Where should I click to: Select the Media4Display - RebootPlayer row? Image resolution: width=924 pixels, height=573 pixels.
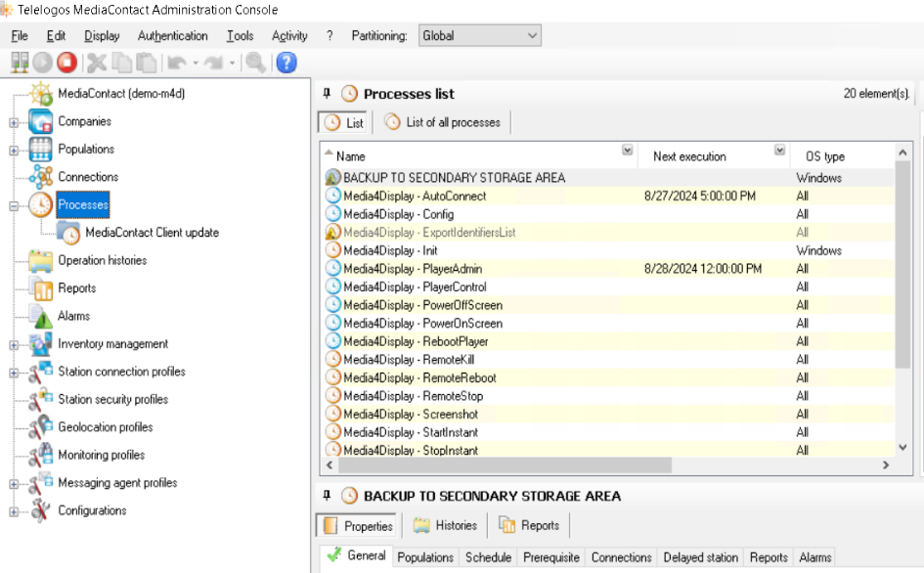(x=609, y=341)
